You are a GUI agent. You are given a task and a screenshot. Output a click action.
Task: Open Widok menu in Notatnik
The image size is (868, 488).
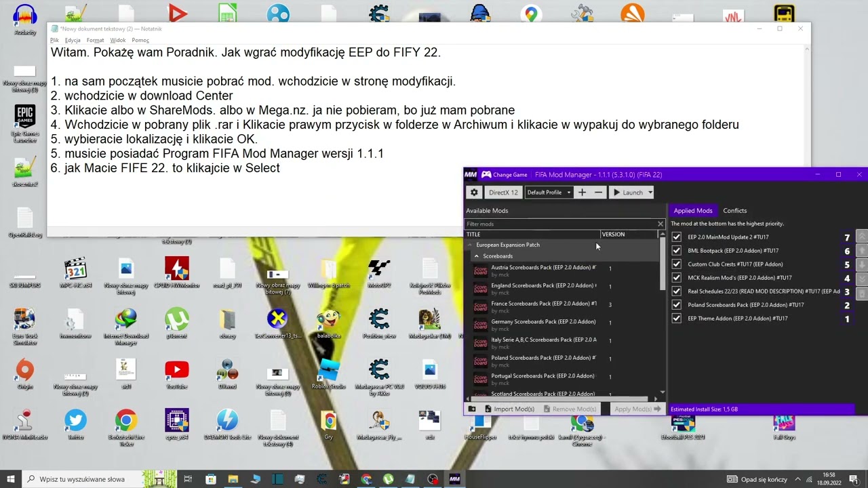click(x=118, y=40)
